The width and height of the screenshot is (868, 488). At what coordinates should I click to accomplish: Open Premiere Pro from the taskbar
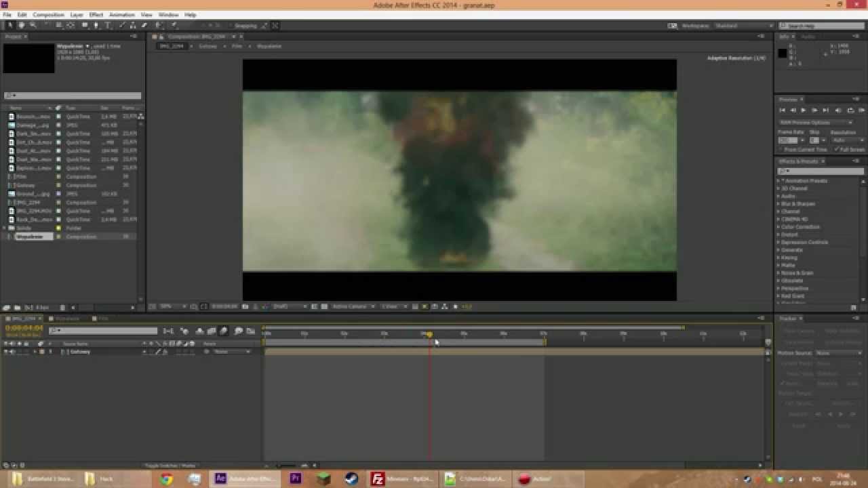click(x=296, y=479)
